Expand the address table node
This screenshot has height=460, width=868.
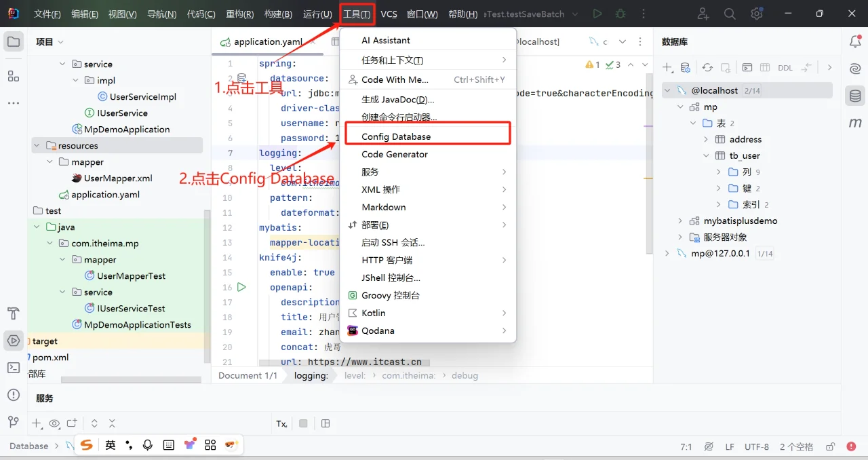pos(706,139)
